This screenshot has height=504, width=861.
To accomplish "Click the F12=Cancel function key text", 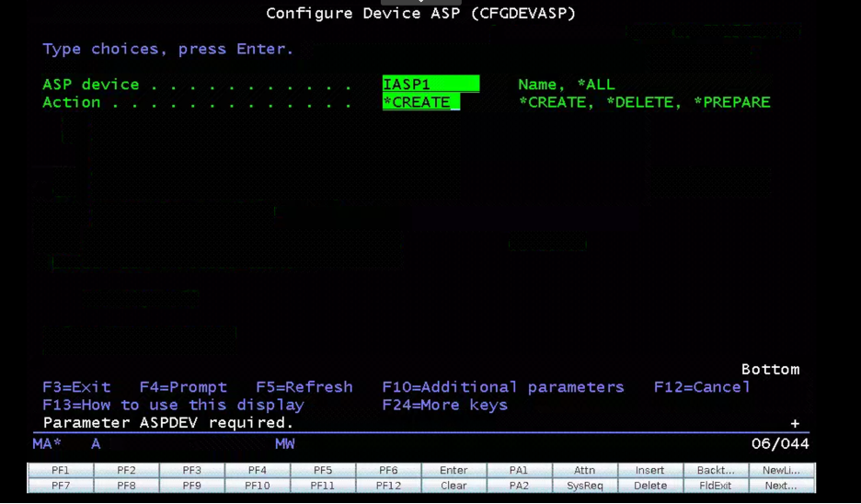I will click(x=702, y=387).
